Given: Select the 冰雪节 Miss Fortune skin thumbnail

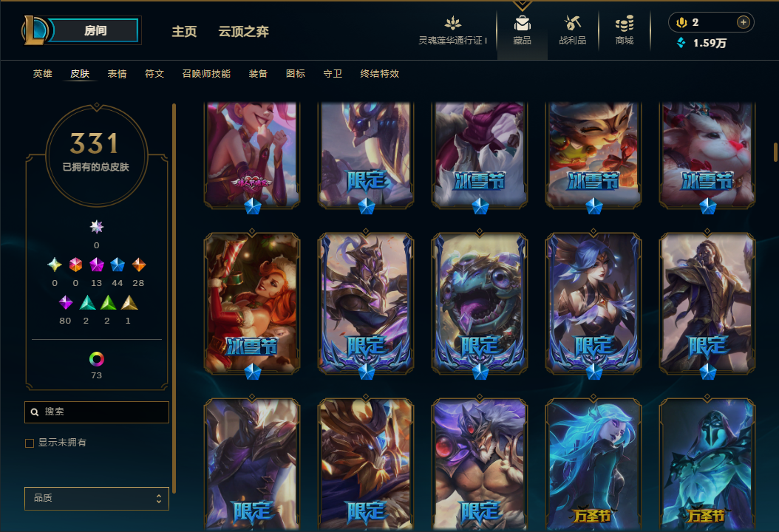Looking at the screenshot, I should click(252, 304).
